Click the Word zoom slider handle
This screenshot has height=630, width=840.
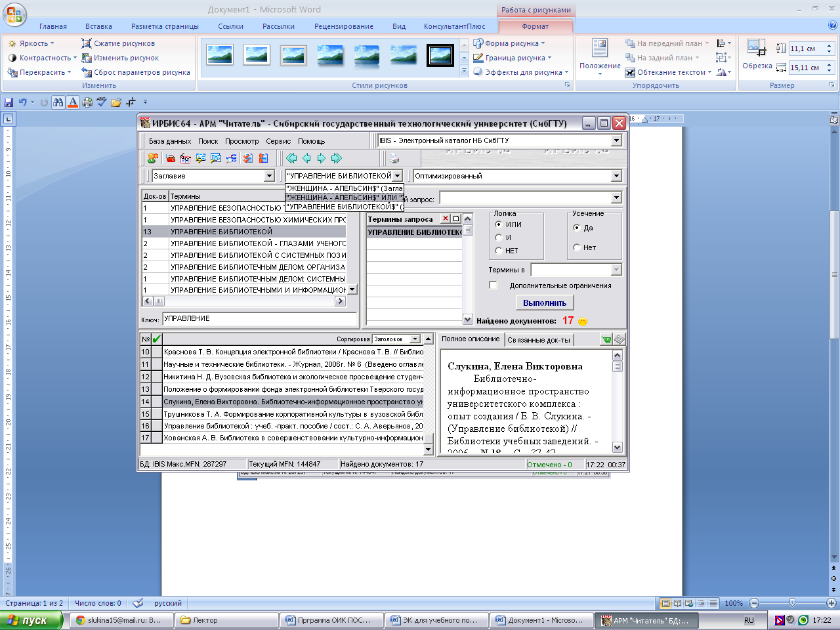click(792, 602)
